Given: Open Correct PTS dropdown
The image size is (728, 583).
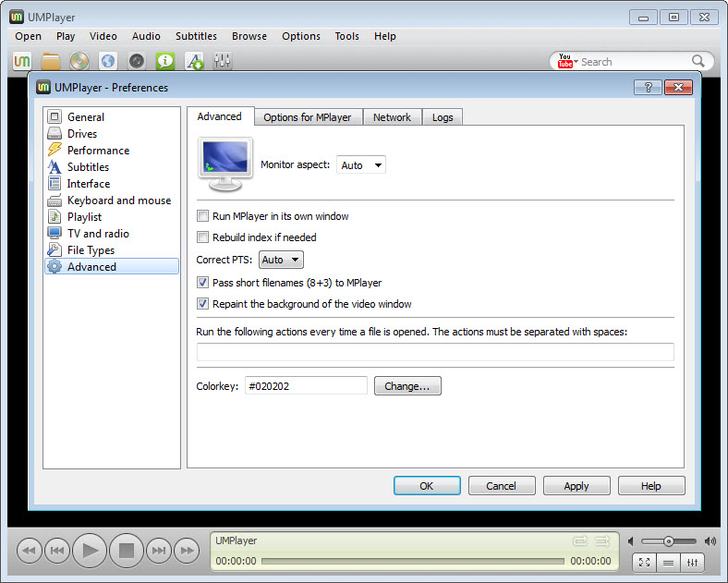Looking at the screenshot, I should pyautogui.click(x=282, y=260).
